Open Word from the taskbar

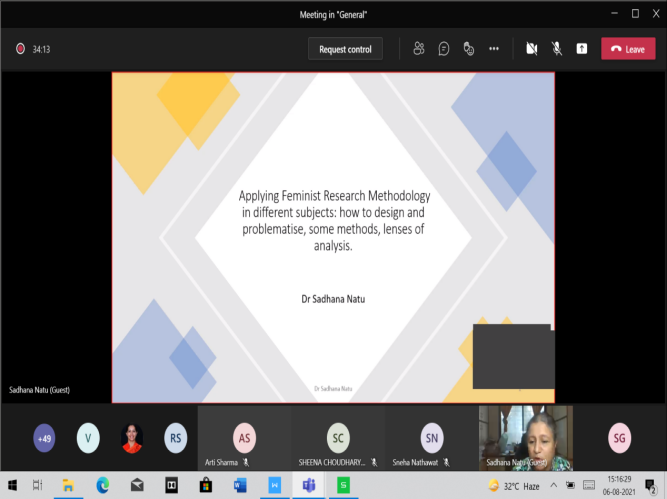[x=239, y=485]
